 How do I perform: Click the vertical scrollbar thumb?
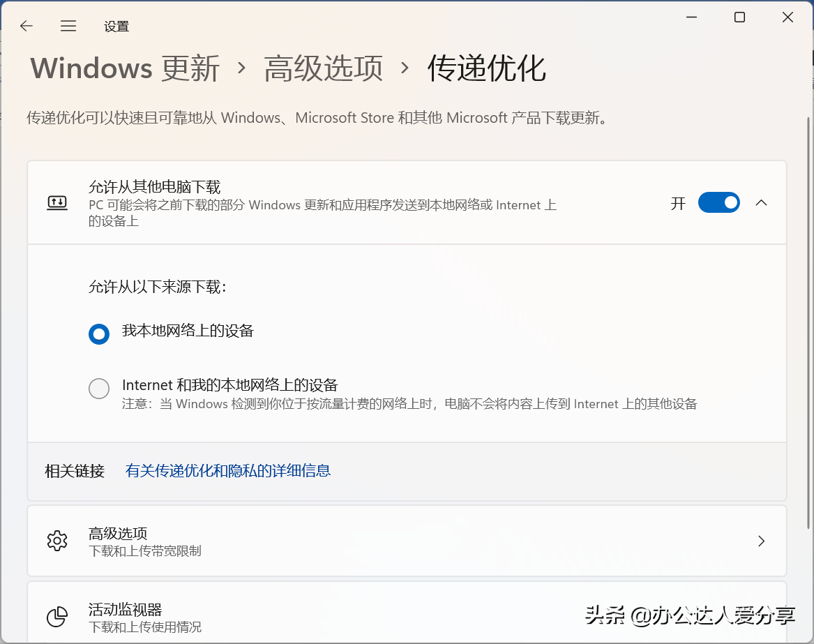click(x=809, y=322)
